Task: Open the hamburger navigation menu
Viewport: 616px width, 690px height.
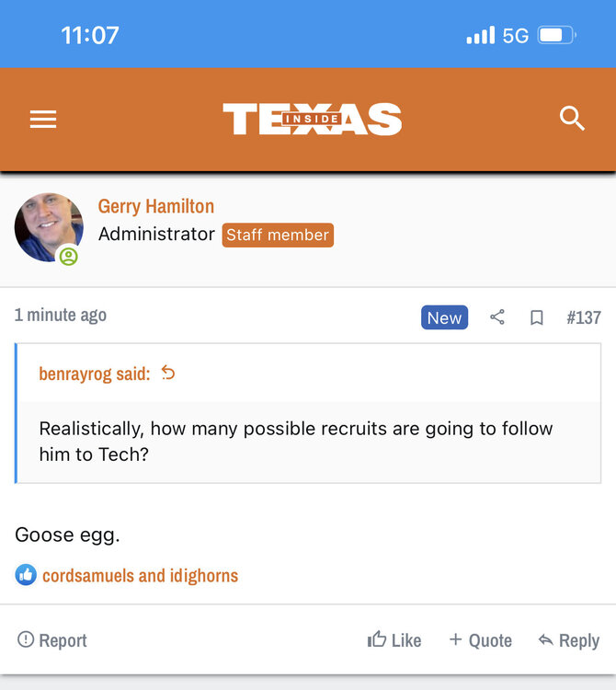Action: coord(43,120)
